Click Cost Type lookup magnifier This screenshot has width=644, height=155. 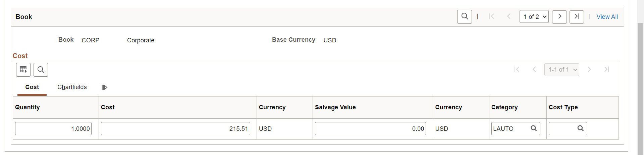point(580,128)
